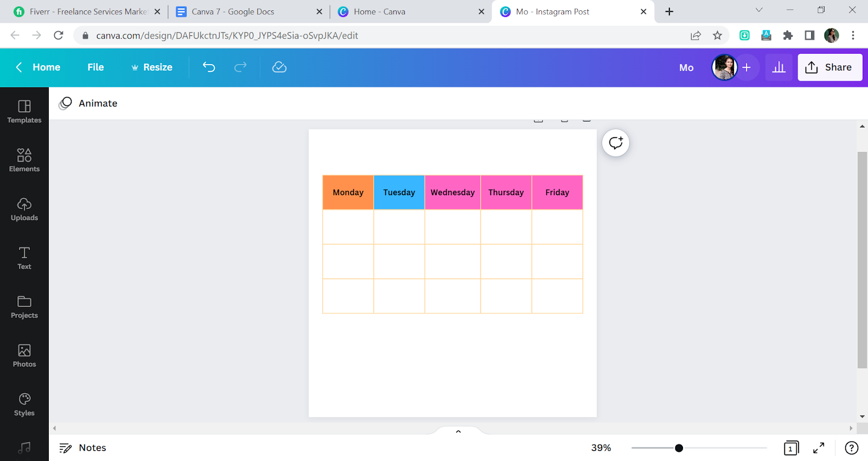Screen dimensions: 868x461
Task: Select the Monday table cell
Action: point(348,193)
